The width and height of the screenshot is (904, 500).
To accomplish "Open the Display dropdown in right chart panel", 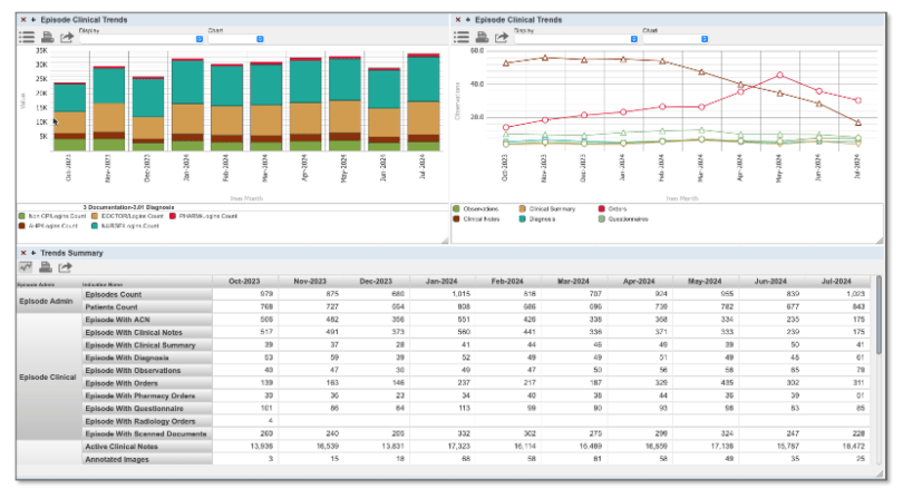I will point(576,39).
